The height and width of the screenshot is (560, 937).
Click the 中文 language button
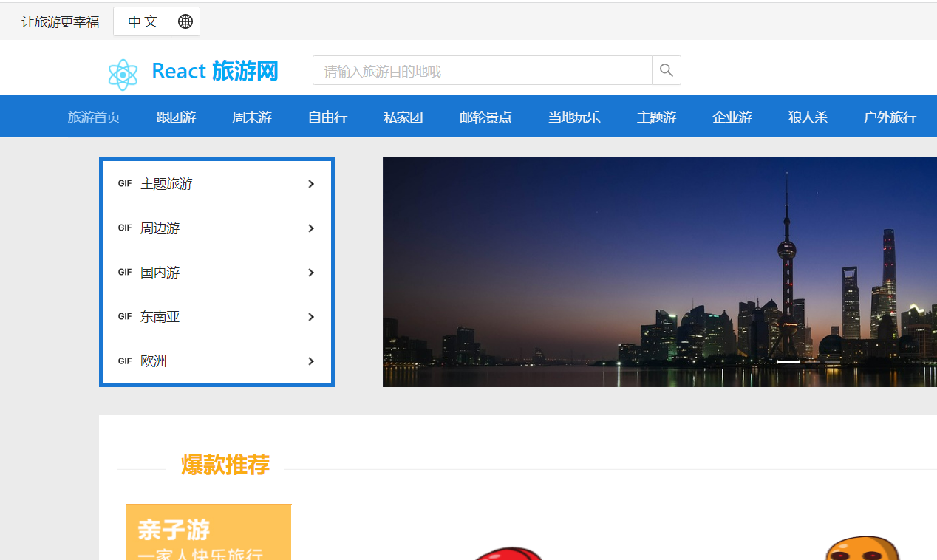coord(141,21)
